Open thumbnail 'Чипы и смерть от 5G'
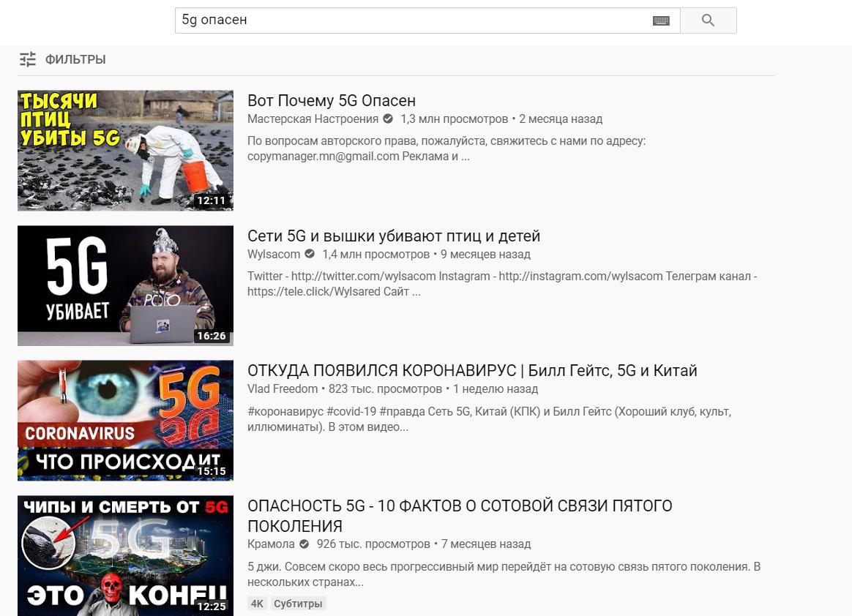852x616 pixels. pyautogui.click(x=125, y=556)
